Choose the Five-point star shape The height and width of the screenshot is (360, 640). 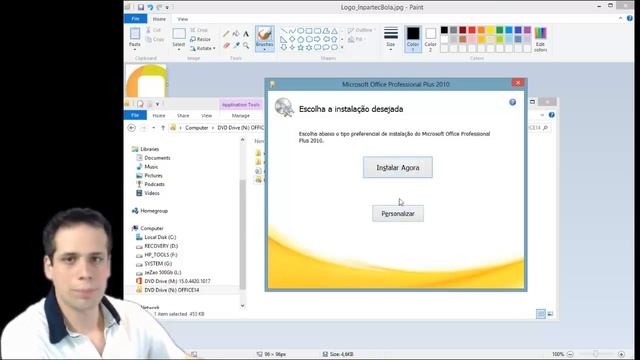(301, 47)
